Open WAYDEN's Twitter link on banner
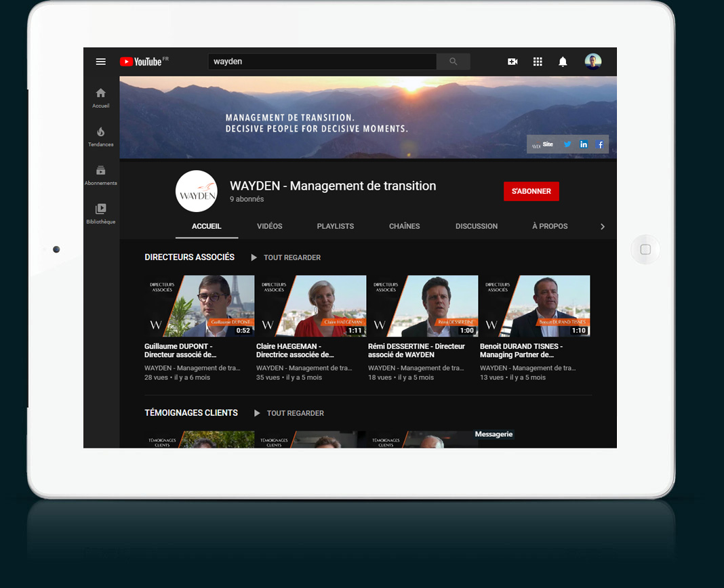The height and width of the screenshot is (588, 724). click(x=567, y=144)
